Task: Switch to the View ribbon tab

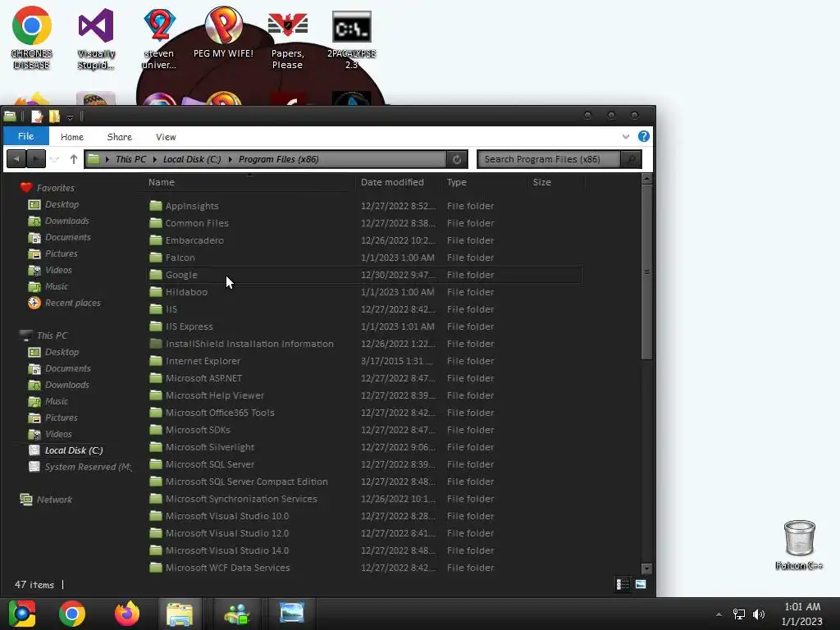Action: point(166,137)
